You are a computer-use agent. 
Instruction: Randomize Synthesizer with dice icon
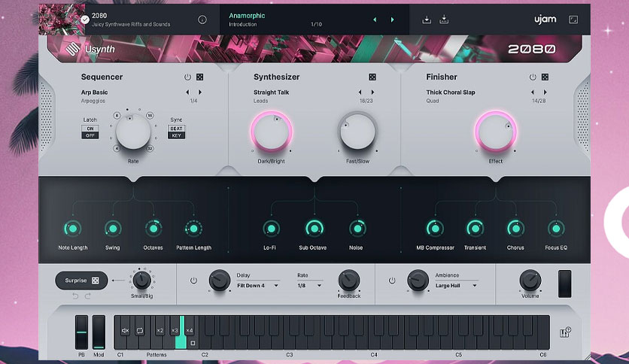[x=372, y=77]
